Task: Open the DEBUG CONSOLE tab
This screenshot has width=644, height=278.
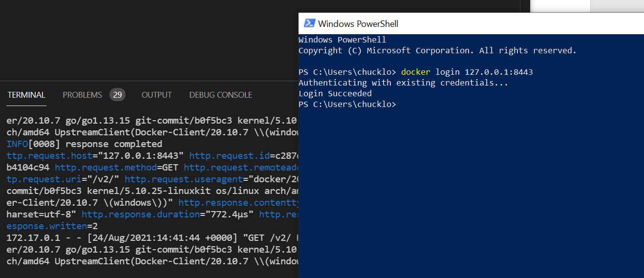Action: pyautogui.click(x=220, y=95)
